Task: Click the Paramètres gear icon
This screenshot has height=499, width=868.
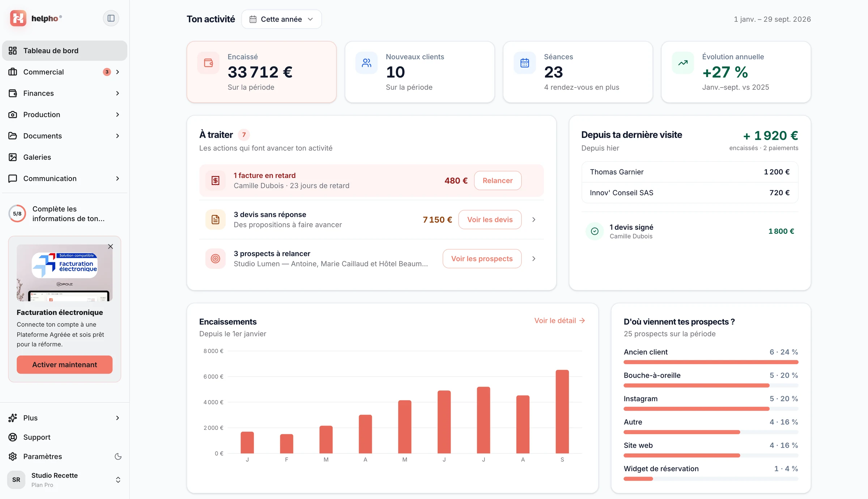Action: click(13, 456)
